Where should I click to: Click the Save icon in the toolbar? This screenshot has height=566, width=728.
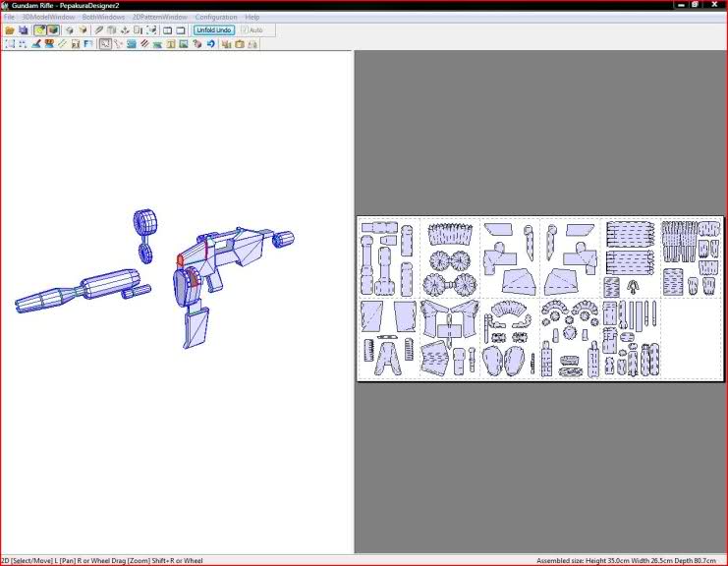(x=23, y=30)
